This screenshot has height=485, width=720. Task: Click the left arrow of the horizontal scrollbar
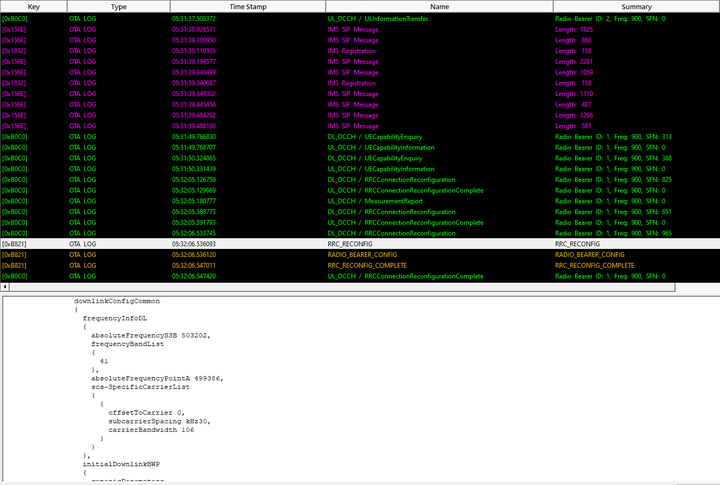[5, 287]
